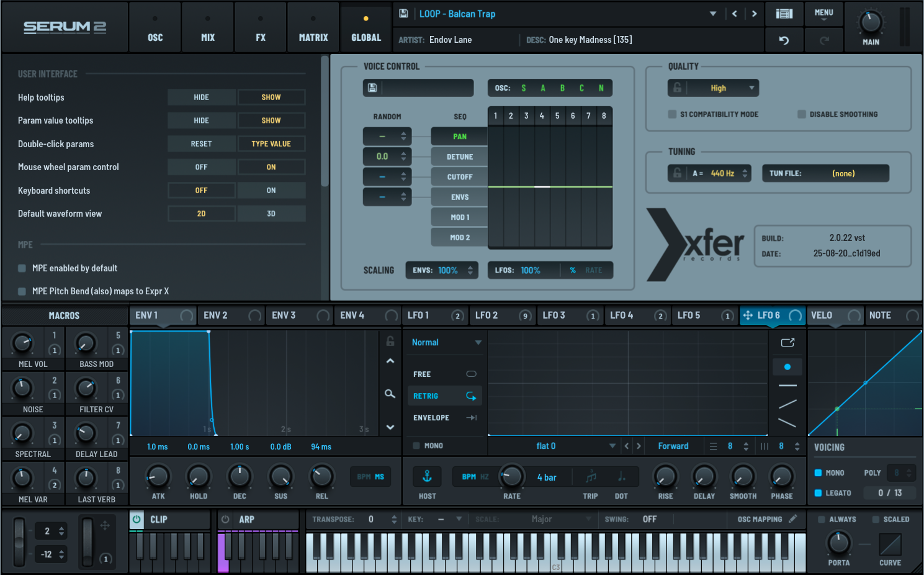Viewport: 924px width, 575px height.
Task: Click the LFO shape export icon
Action: click(787, 343)
